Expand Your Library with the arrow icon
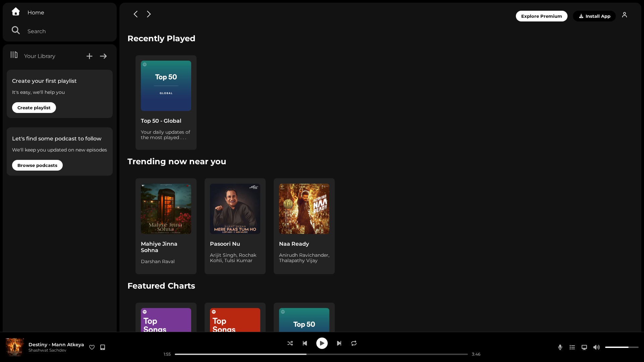Viewport: 644px width, 362px height. tap(103, 56)
